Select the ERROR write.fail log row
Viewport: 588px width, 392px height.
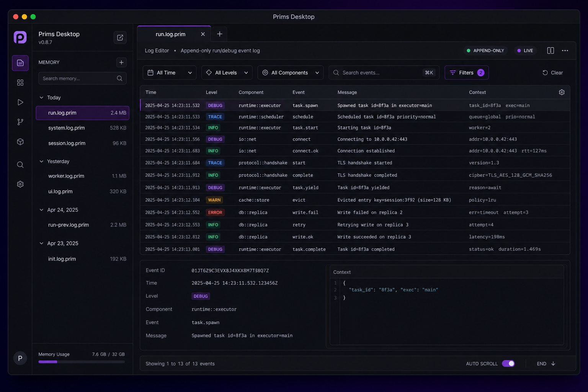[x=355, y=212]
